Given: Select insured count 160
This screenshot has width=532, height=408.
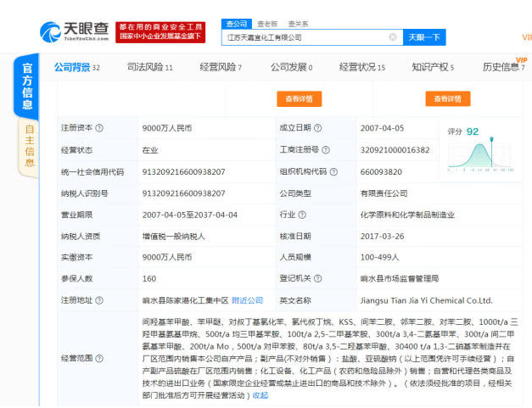Looking at the screenshot, I should [x=149, y=279].
